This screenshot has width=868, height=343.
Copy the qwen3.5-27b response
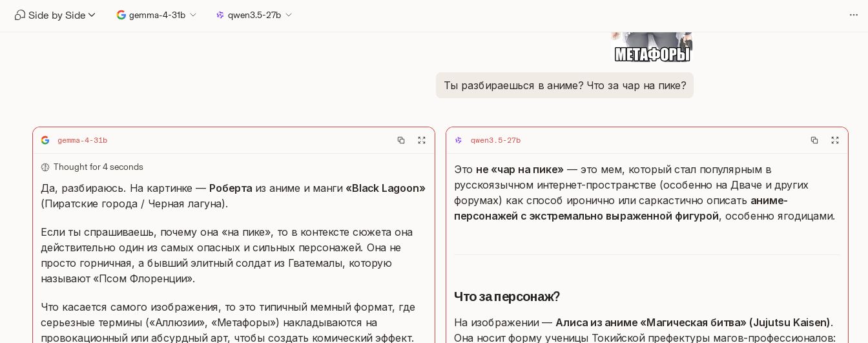click(814, 140)
